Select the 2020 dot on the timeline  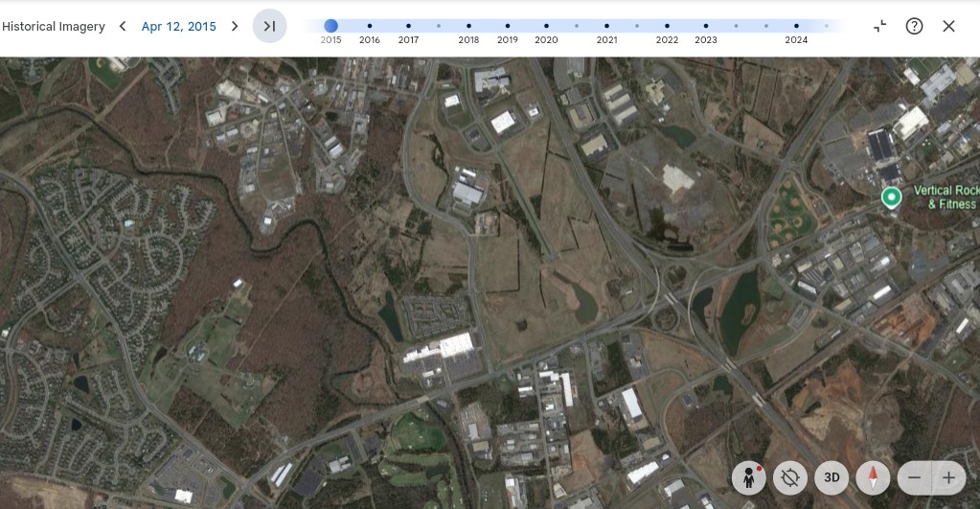click(546, 26)
